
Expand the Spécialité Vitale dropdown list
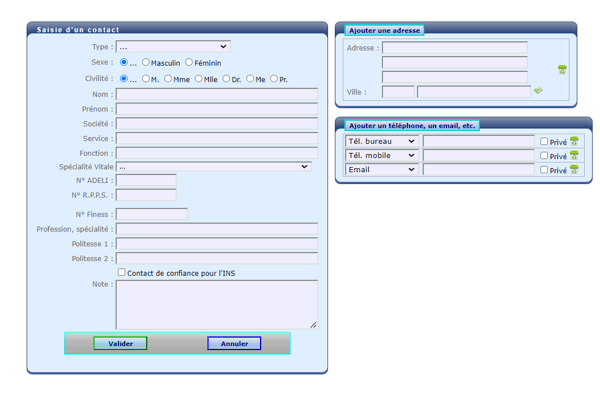tap(214, 167)
